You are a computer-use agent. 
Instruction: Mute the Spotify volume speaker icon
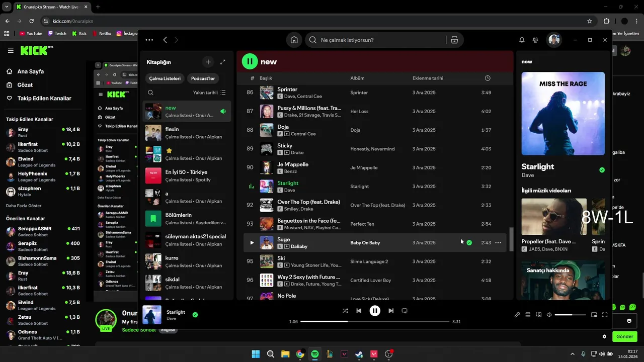549,315
